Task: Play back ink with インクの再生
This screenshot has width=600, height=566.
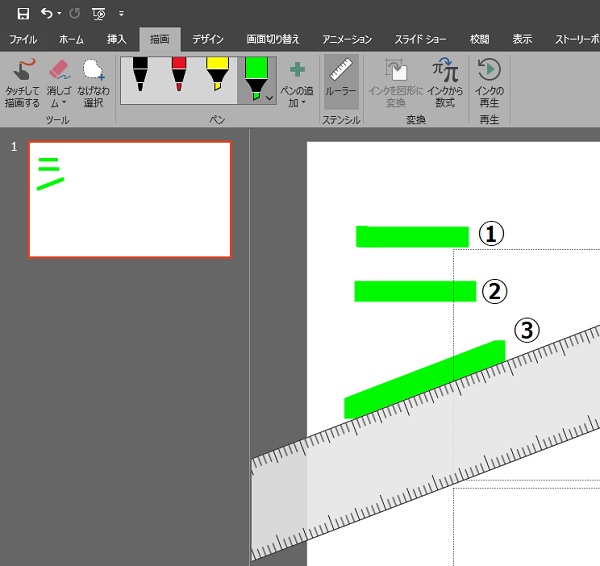Action: (489, 83)
